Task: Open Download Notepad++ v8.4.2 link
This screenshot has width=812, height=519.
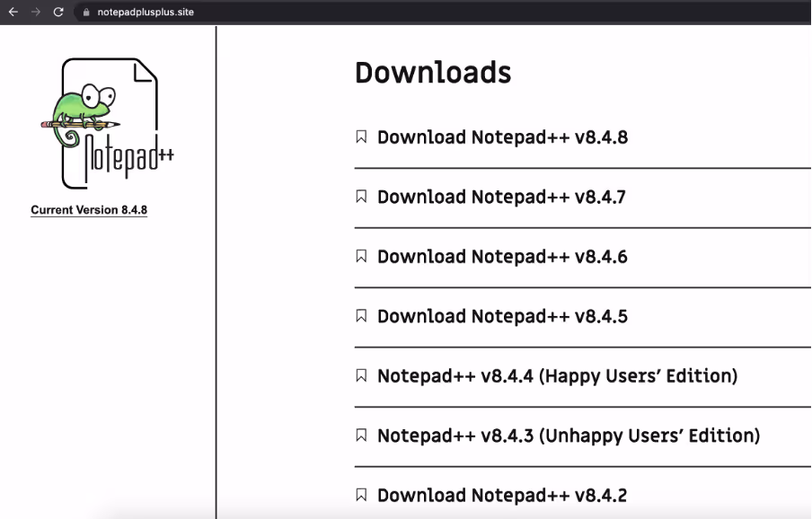Action: (x=502, y=495)
